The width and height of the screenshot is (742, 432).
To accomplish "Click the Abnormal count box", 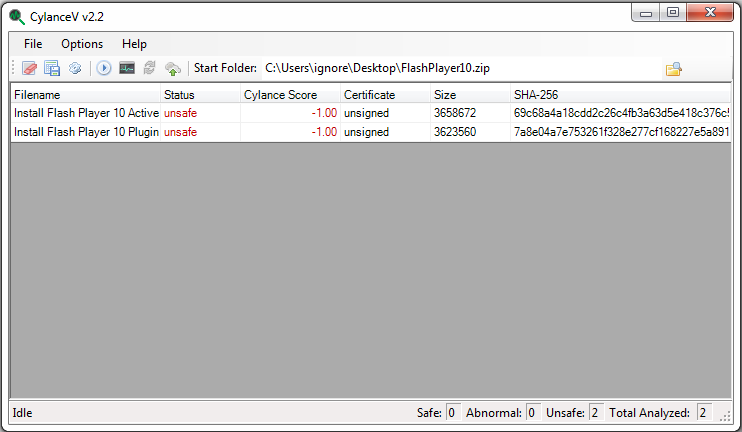I will click(x=533, y=413).
